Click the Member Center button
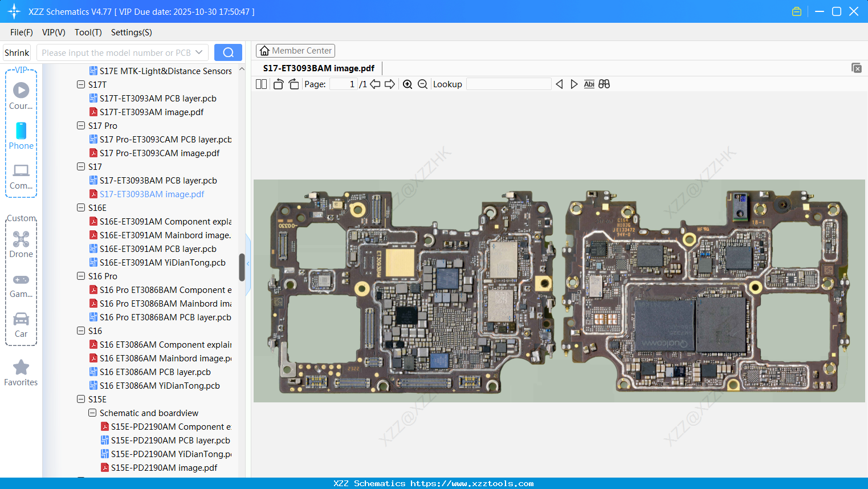Screen dimensions: 868x489 tap(295, 50)
